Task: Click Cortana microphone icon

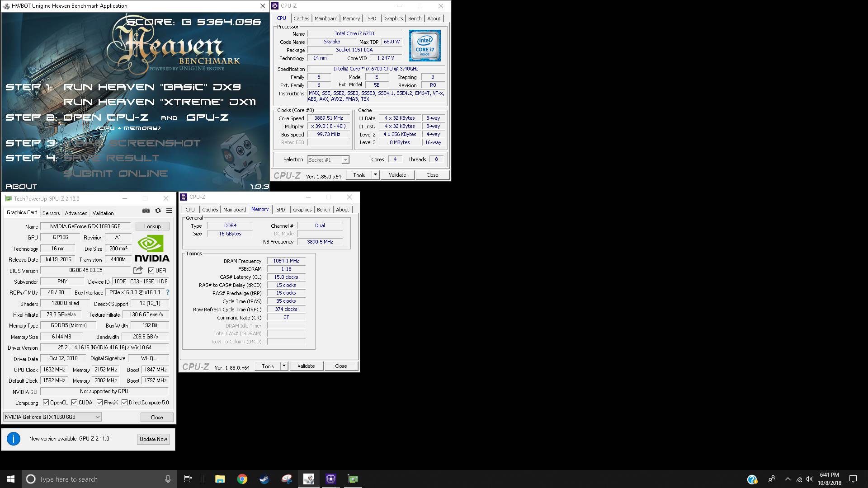Action: click(x=168, y=479)
